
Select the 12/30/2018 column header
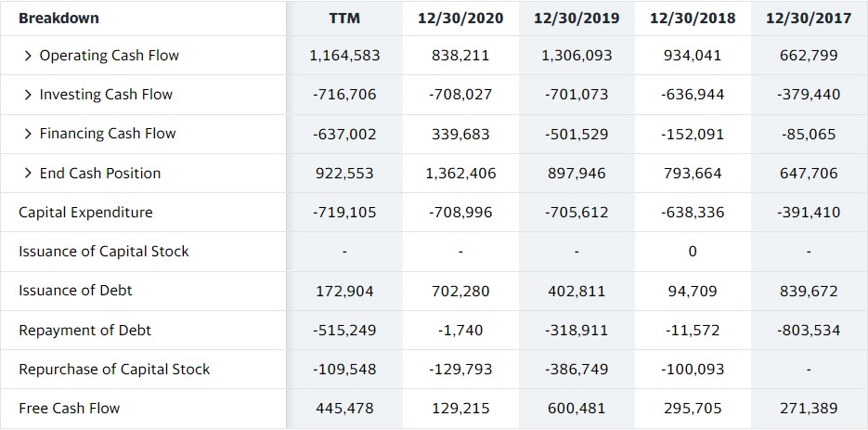[693, 19]
